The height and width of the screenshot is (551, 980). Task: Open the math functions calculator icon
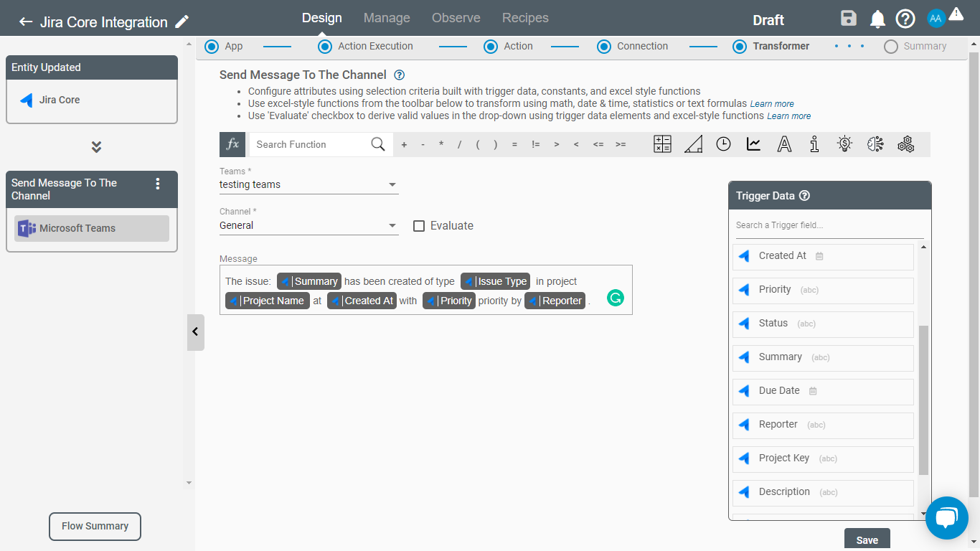click(662, 144)
